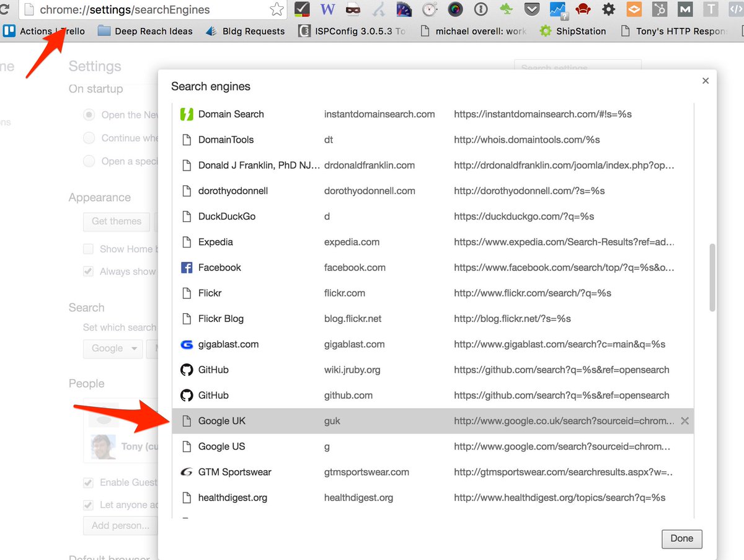Open the michael overell bookmark
Viewport: 744px width, 560px height.
coord(474,31)
